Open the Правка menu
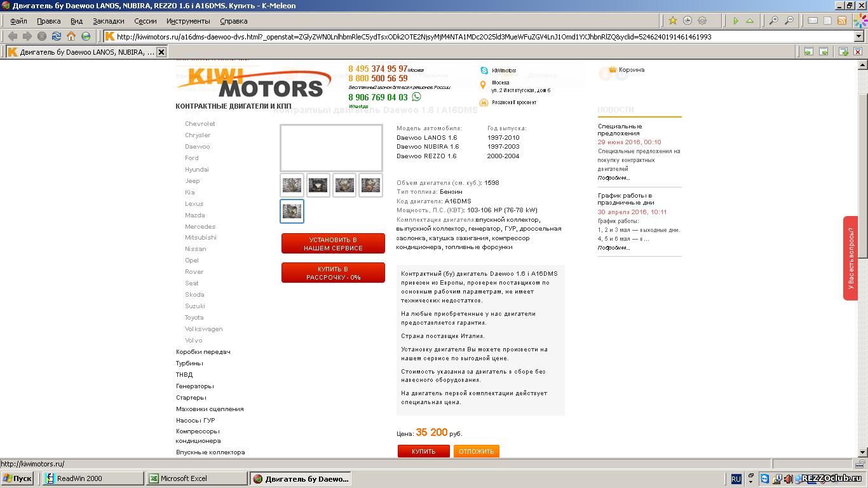The width and height of the screenshot is (868, 488). click(49, 21)
